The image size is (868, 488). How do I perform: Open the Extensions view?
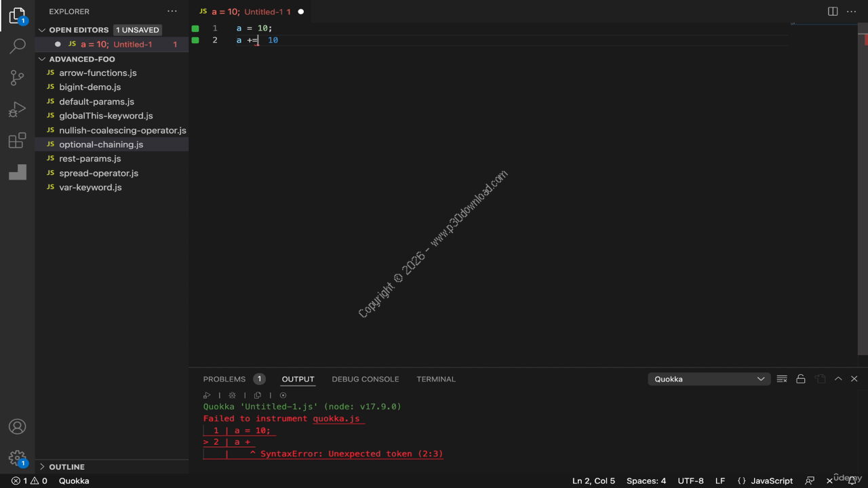coord(18,141)
